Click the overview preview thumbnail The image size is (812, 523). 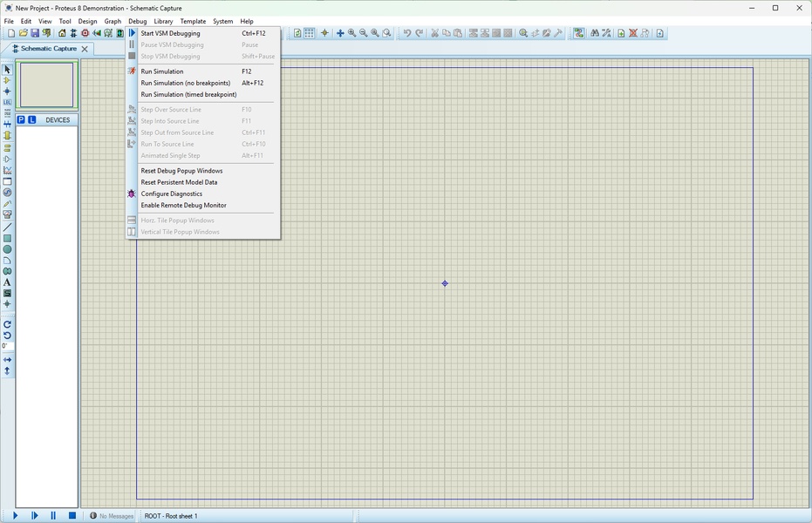(x=46, y=85)
